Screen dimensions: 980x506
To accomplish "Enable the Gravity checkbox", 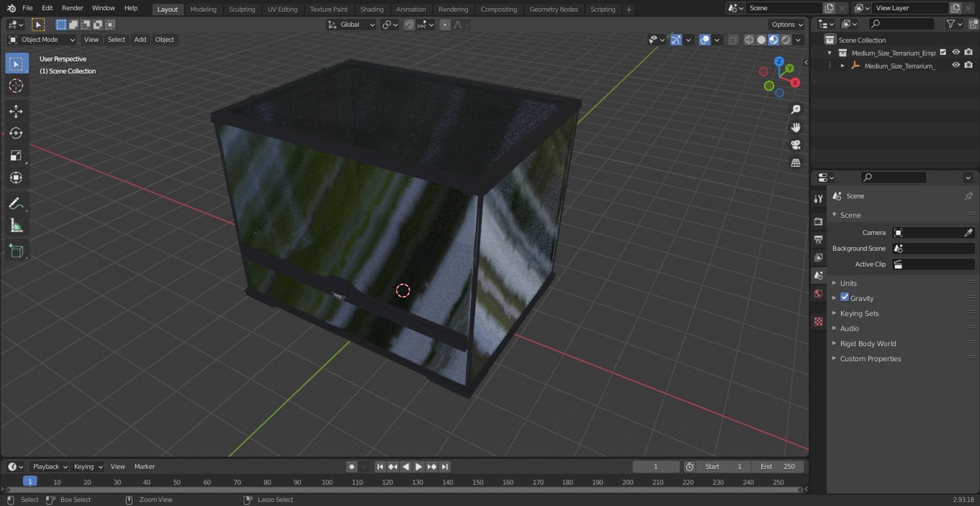I will pos(845,297).
